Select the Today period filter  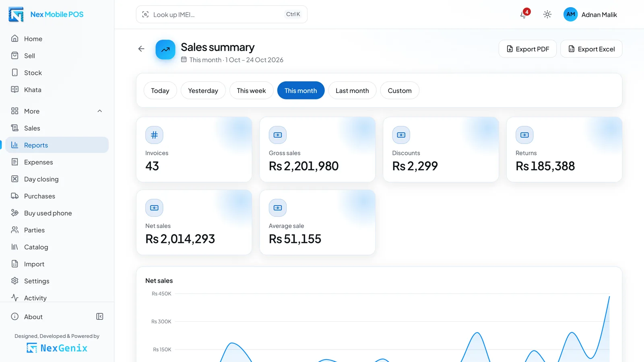click(160, 90)
